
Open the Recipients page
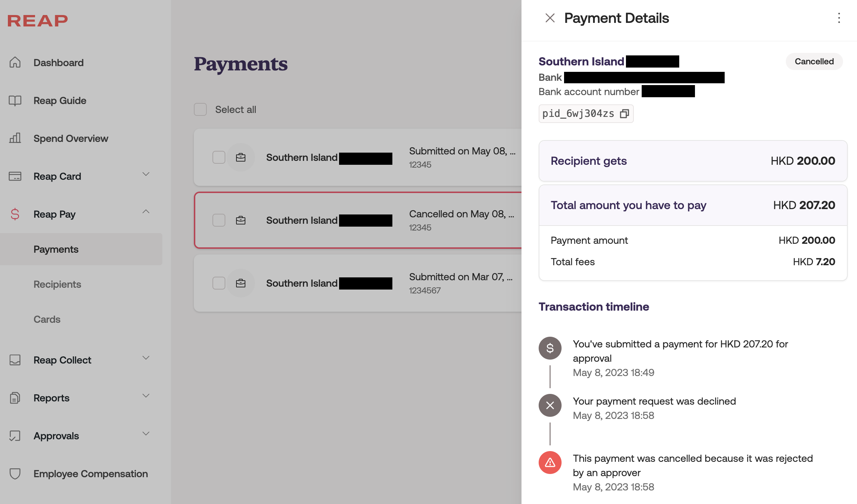point(57,284)
